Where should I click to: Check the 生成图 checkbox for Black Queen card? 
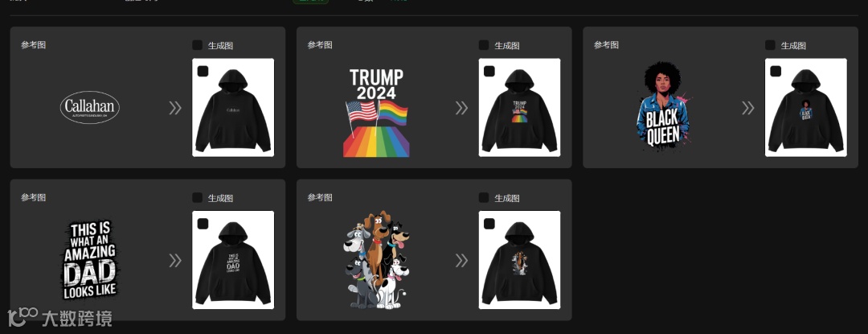pyautogui.click(x=770, y=45)
